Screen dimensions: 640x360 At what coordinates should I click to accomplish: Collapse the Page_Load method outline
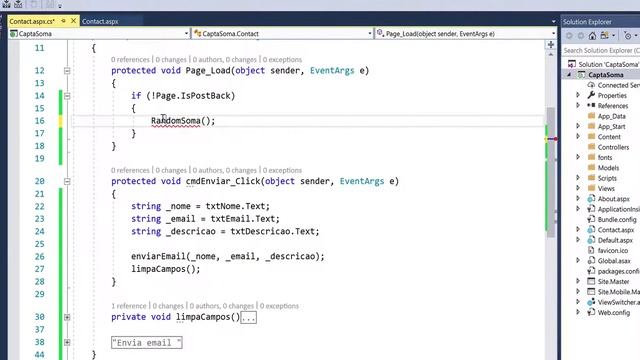67,71
